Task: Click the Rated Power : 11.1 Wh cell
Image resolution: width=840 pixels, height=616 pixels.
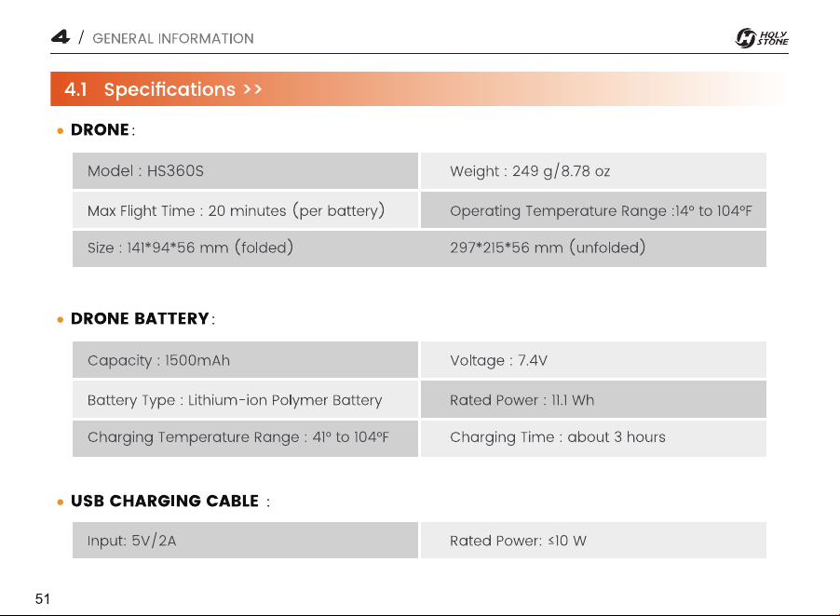Action: click(593, 399)
